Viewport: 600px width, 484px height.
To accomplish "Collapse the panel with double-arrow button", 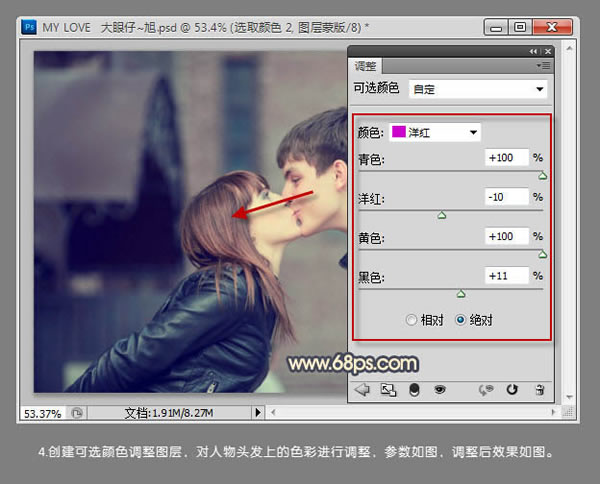I will (533, 51).
